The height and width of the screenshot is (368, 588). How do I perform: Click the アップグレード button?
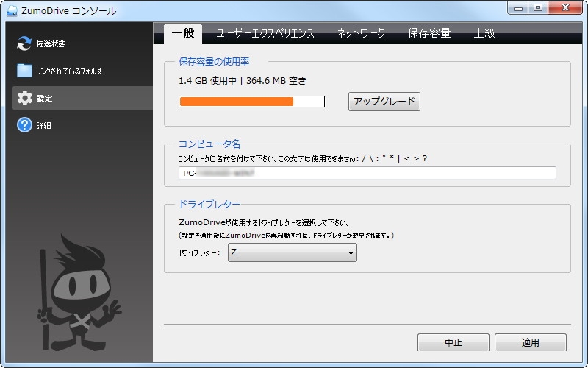point(384,102)
